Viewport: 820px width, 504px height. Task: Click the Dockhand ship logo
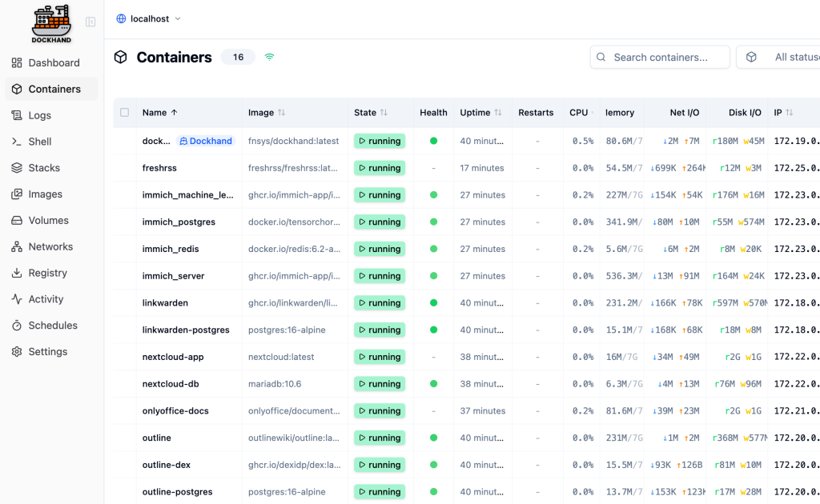click(52, 23)
